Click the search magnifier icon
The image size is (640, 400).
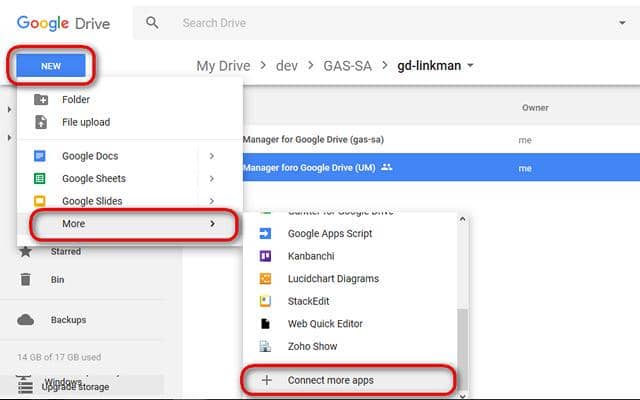click(152, 22)
